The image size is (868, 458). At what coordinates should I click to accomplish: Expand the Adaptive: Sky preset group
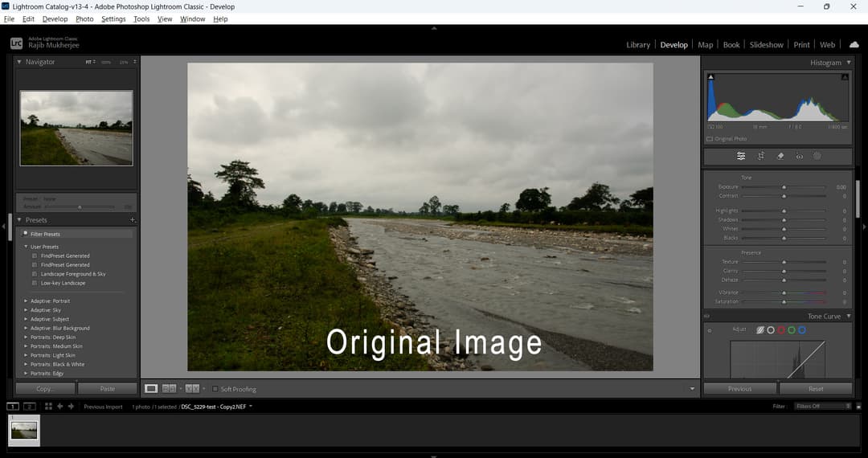26,310
